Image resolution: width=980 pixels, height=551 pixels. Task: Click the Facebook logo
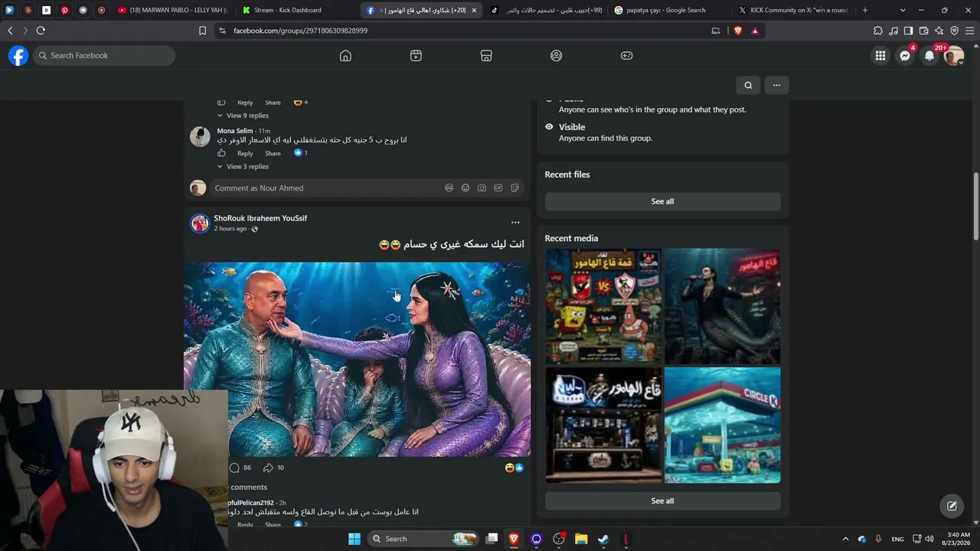point(18,56)
